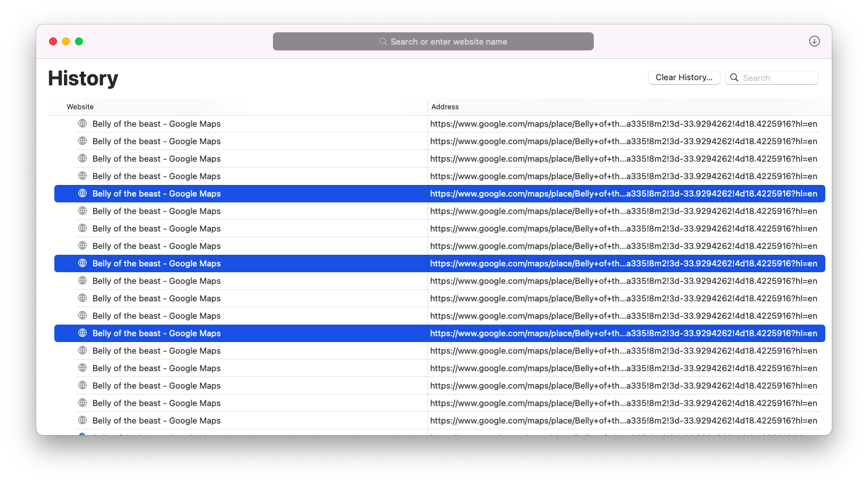868x483 pixels.
Task: Click the Search or enter website name bar
Action: point(433,41)
